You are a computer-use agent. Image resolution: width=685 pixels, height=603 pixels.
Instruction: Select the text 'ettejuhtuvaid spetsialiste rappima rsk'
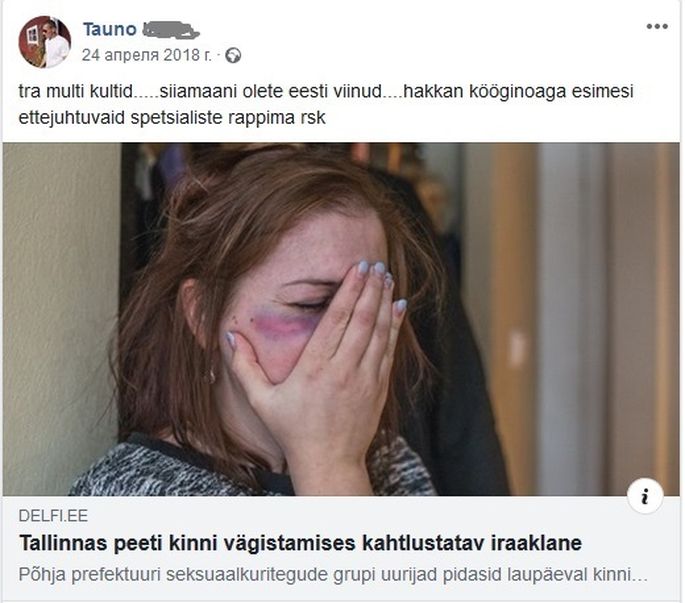(172, 118)
